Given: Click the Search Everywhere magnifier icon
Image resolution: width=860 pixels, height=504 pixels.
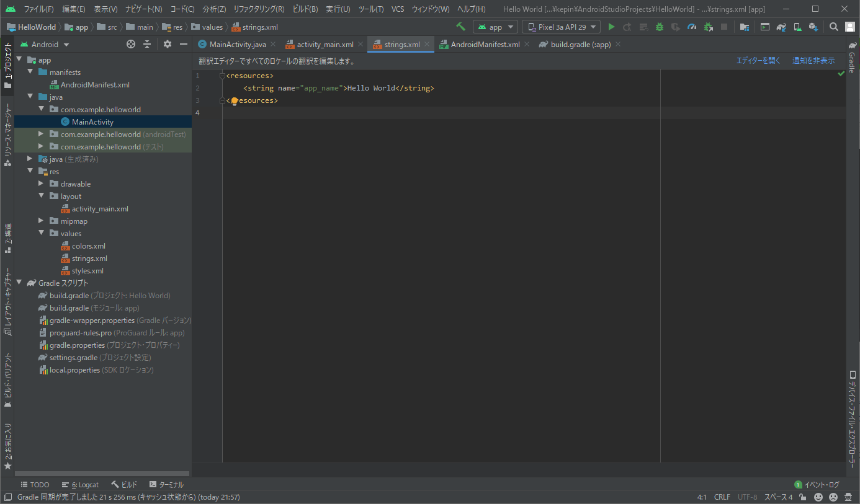Looking at the screenshot, I should pyautogui.click(x=834, y=27).
